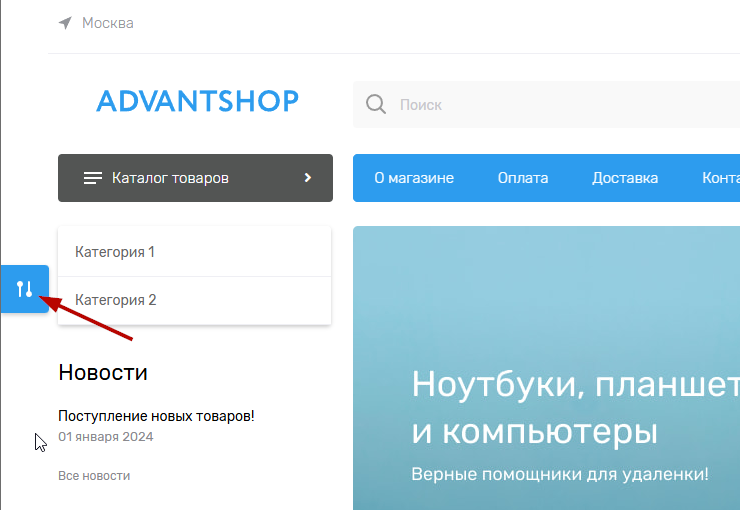Go to О магазине menu item

pyautogui.click(x=414, y=178)
